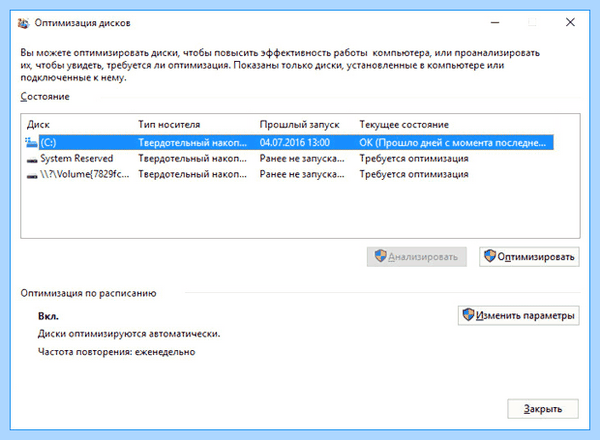Sort by the Диск column header
600x440 pixels.
38,125
